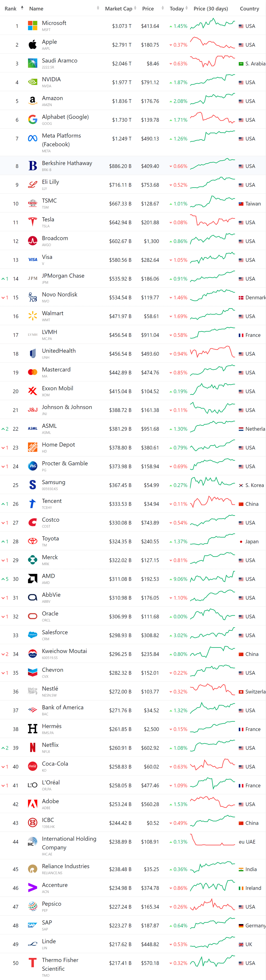Screen dimensions: 266x980
Task: Click Amazon's 30-day price chart
Action: 212,100
